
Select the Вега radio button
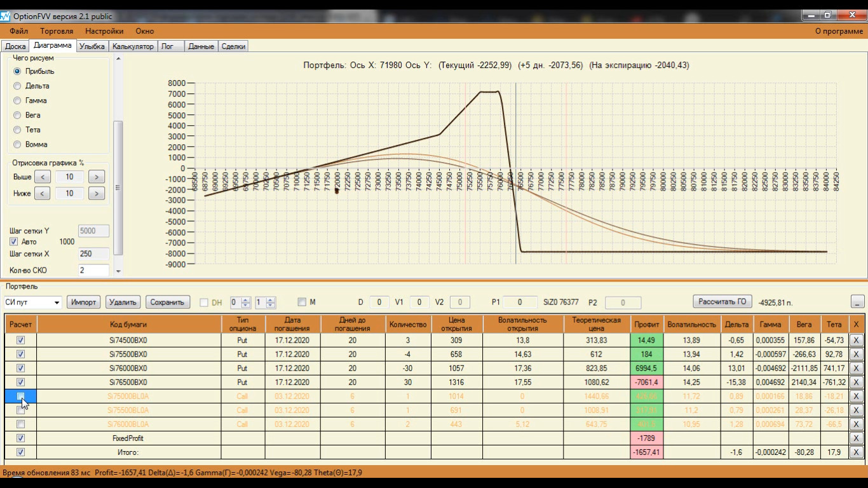(17, 115)
